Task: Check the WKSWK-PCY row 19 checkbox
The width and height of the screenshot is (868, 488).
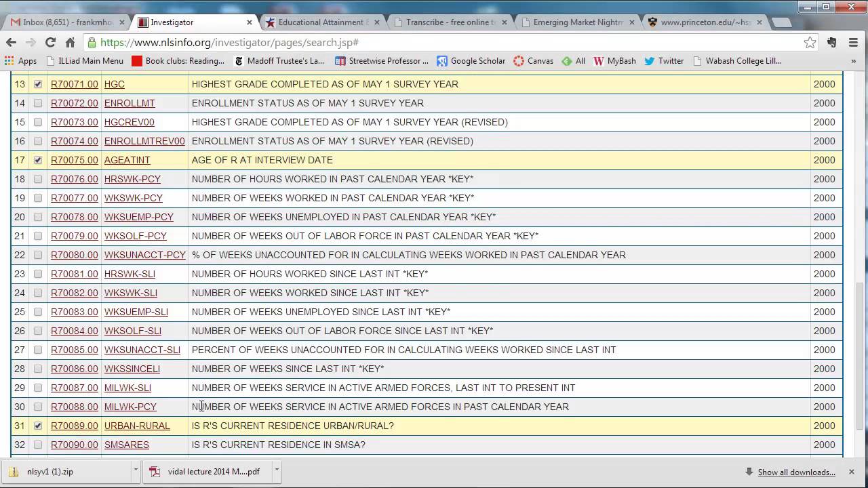Action: tap(38, 198)
